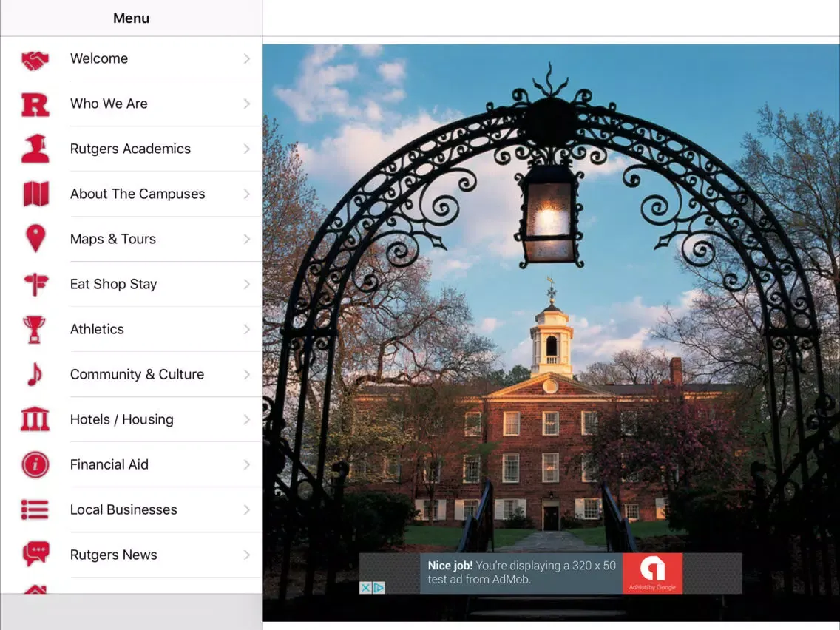Tap the graduate icon for Rutgers Academics
This screenshot has height=630, width=840.
(35, 149)
